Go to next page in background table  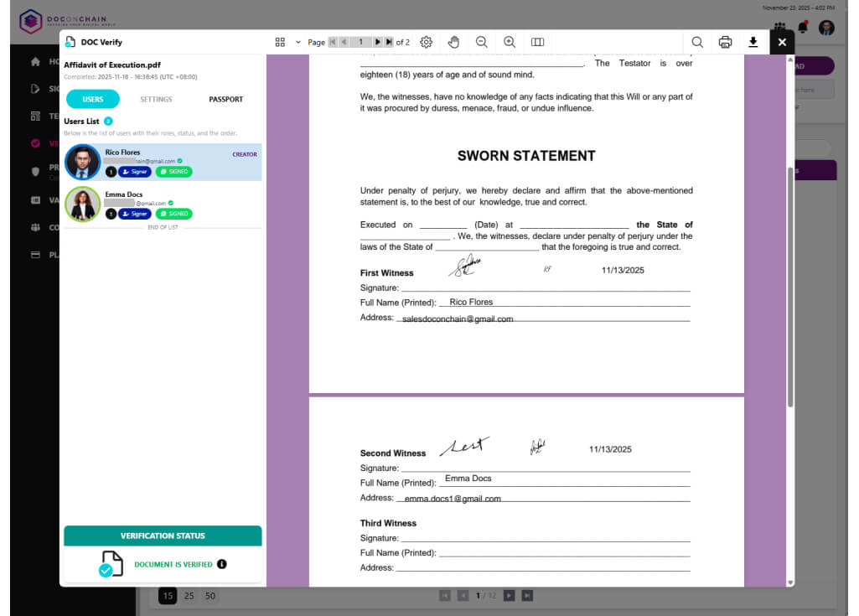pyautogui.click(x=509, y=596)
